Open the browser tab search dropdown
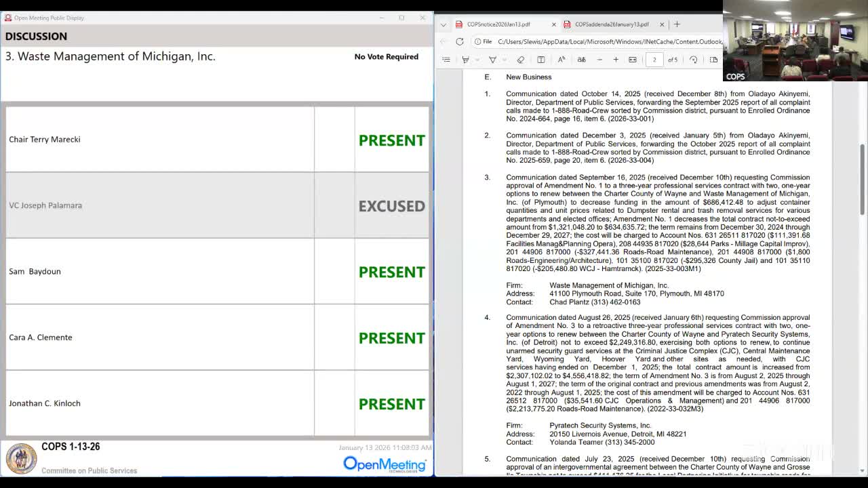The width and height of the screenshot is (868, 488). (443, 24)
